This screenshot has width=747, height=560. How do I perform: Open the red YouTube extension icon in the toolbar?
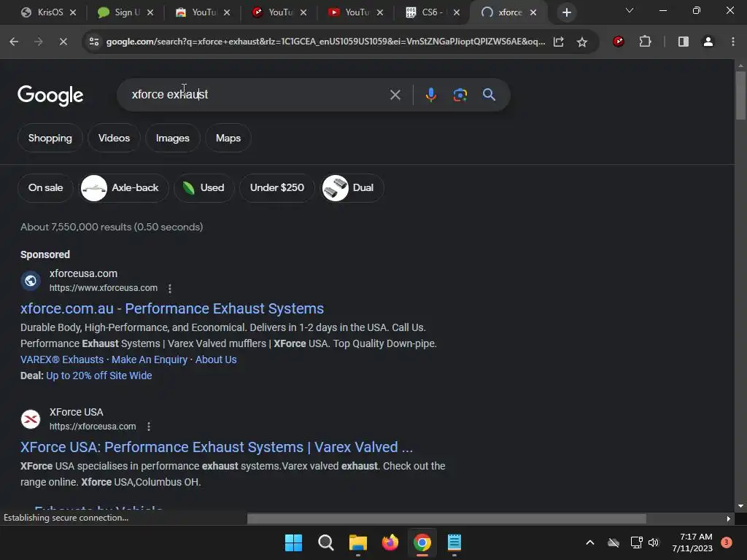click(x=619, y=42)
